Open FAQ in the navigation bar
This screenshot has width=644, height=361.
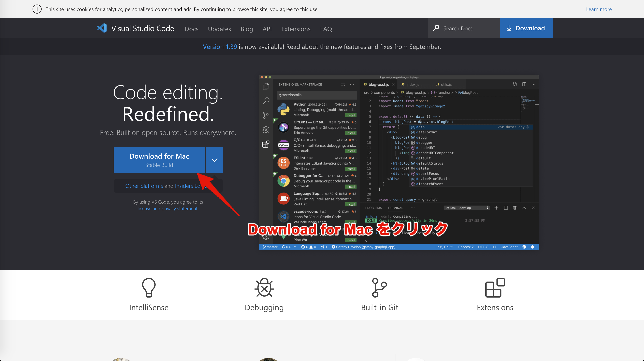coord(326,29)
